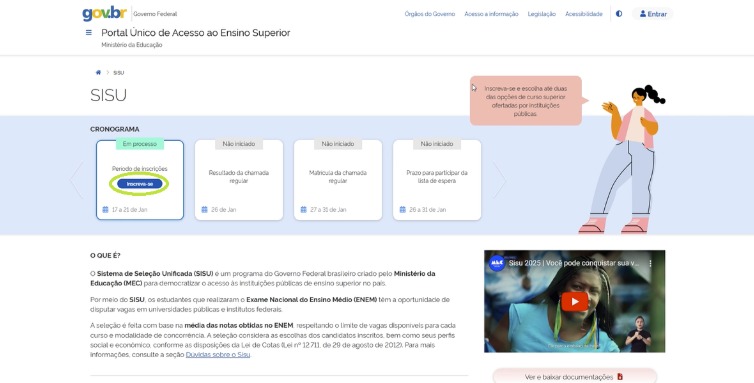Viewport: 754px width, 383px height.
Task: Click calendar icon beside 26 a 31 de Jan
Action: coord(402,209)
